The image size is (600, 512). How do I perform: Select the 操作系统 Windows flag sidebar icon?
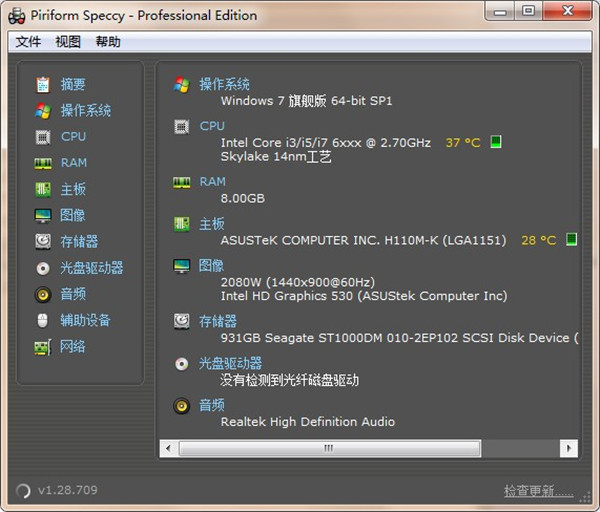[43, 111]
